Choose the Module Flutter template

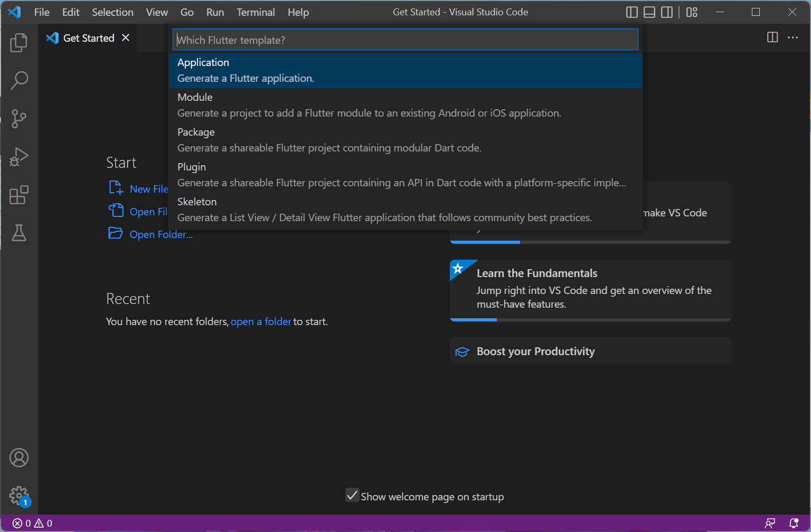point(405,105)
